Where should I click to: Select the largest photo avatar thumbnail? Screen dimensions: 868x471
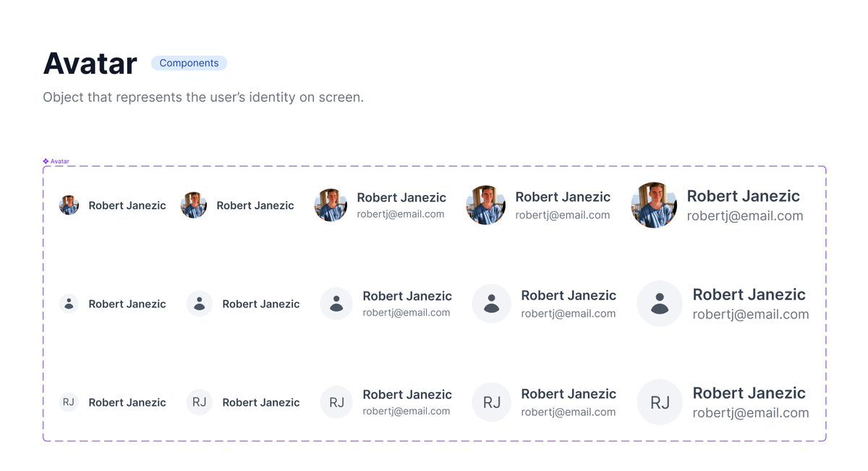point(653,205)
